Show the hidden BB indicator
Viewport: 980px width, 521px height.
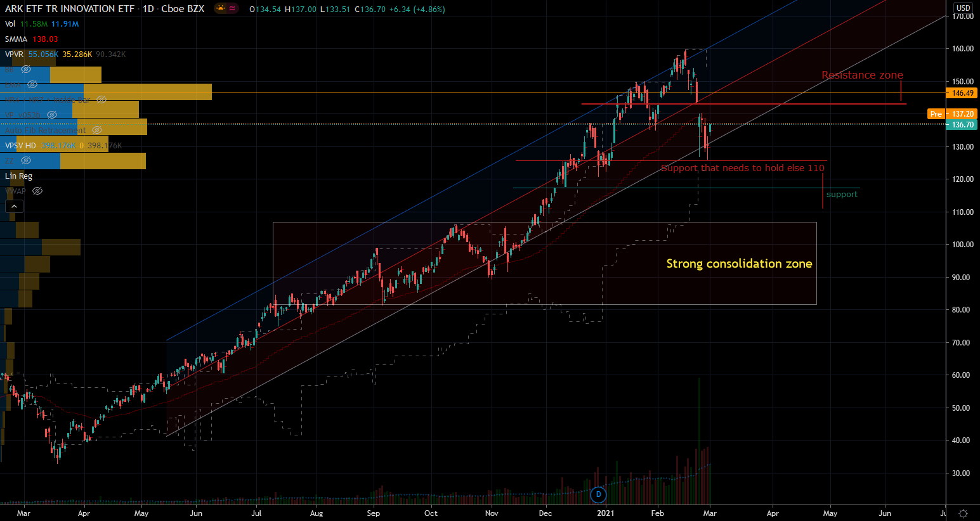click(x=26, y=70)
